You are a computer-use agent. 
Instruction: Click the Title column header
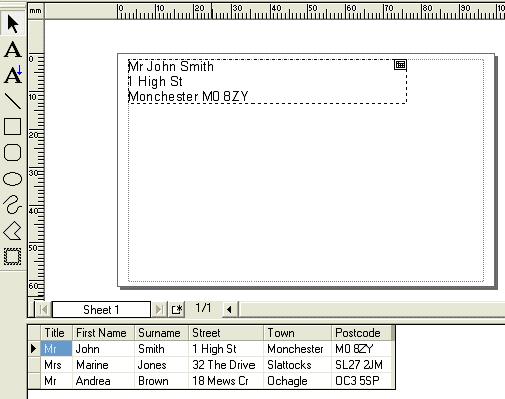(56, 333)
